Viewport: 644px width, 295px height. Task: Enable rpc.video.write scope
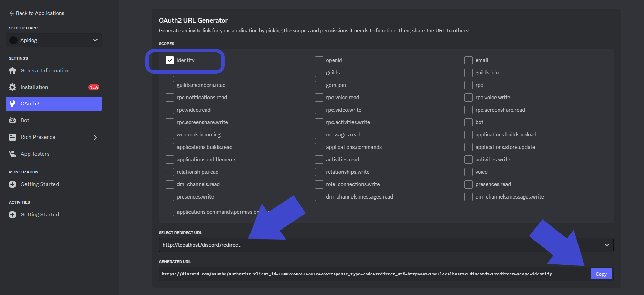319,110
